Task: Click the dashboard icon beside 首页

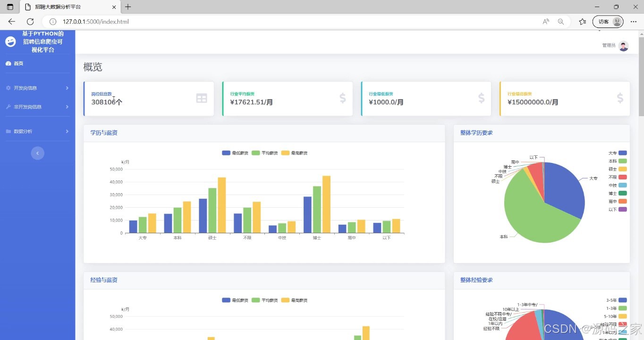Action: 8,63
